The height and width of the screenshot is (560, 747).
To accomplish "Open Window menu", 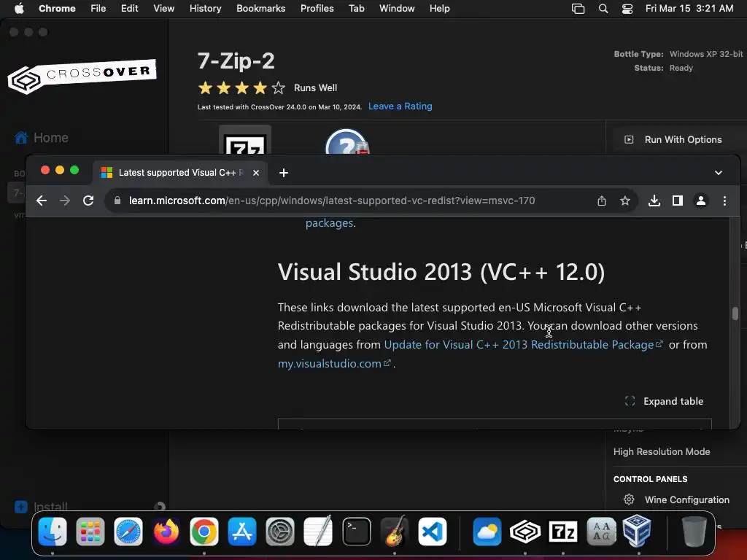I will tap(397, 8).
